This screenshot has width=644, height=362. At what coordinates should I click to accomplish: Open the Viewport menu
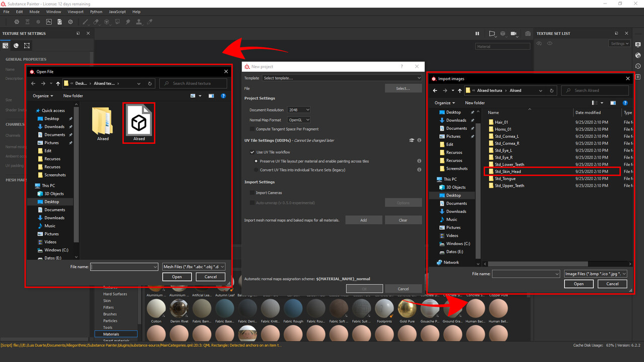(75, 12)
